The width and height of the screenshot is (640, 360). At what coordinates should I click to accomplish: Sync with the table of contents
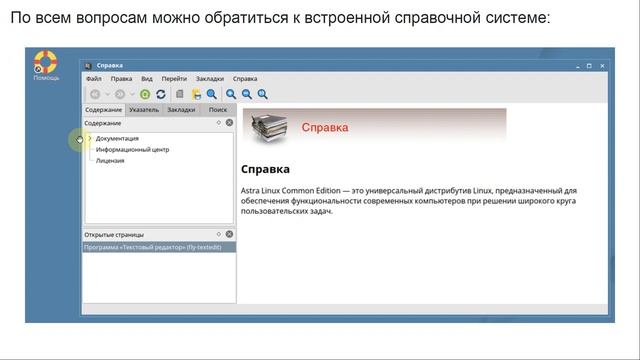click(x=161, y=94)
